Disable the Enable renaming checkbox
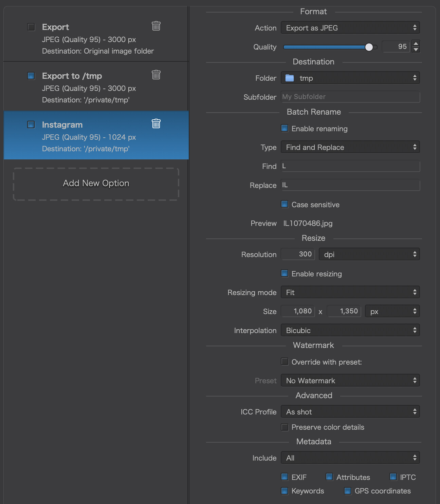The height and width of the screenshot is (504, 440). pyautogui.click(x=285, y=128)
